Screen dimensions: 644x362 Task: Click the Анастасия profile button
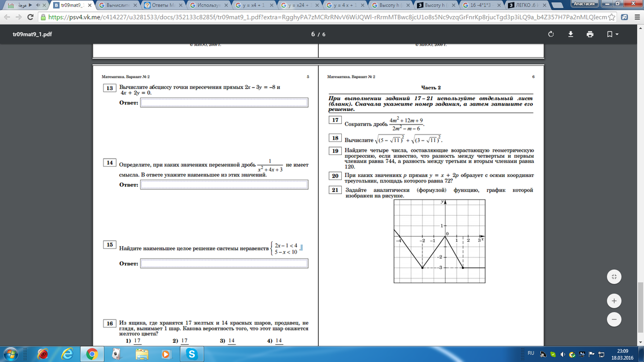tap(585, 3)
